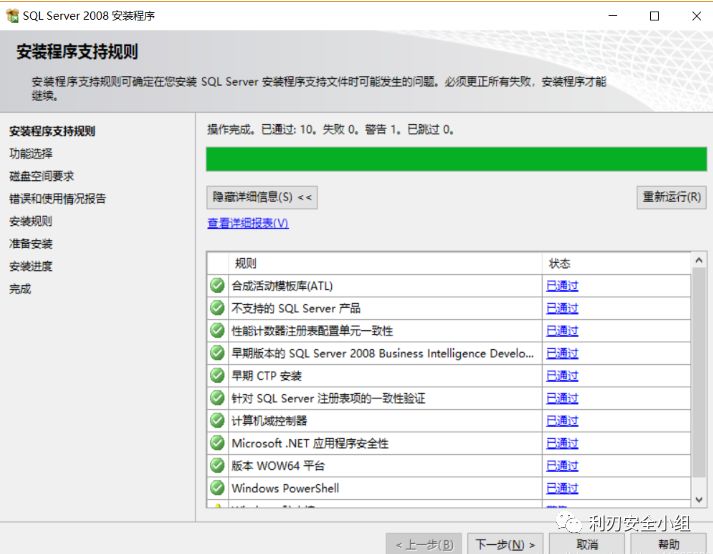Click green check icon beside 性能计数器注册表配置单元一致性
Image resolution: width=713 pixels, height=554 pixels.
(x=217, y=331)
